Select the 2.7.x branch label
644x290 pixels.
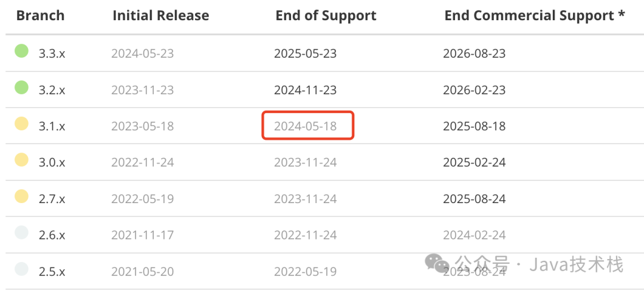tap(52, 199)
